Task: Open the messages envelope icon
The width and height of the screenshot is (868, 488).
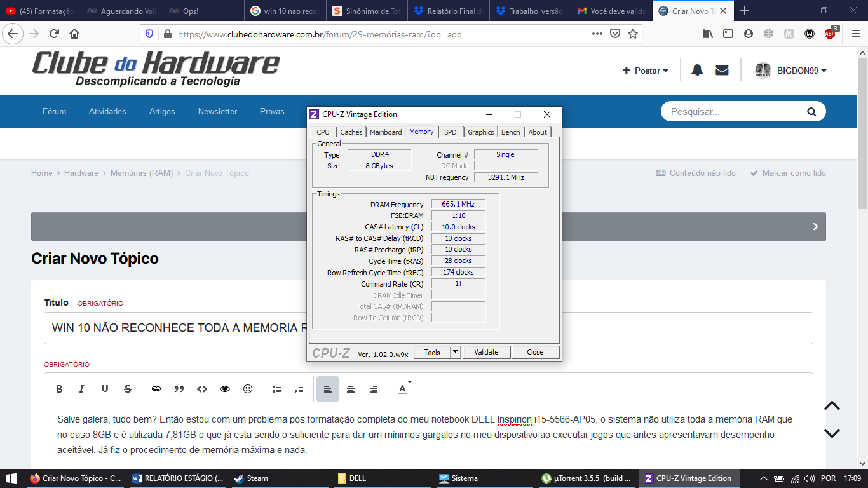Action: point(722,71)
